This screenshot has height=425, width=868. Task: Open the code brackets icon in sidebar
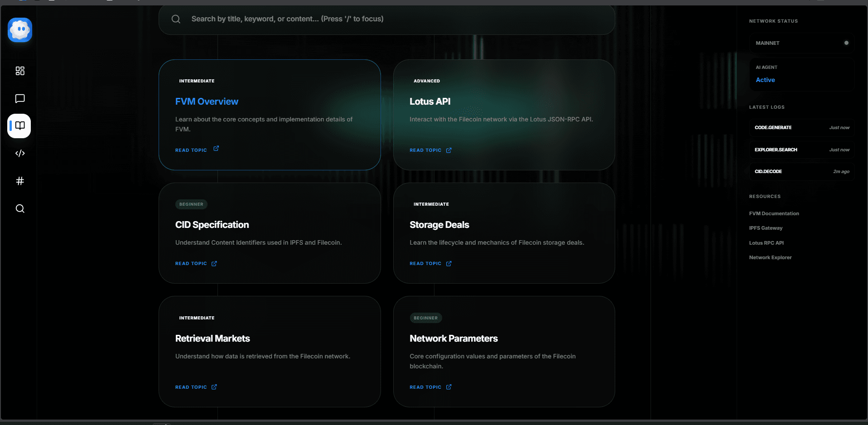click(x=20, y=153)
